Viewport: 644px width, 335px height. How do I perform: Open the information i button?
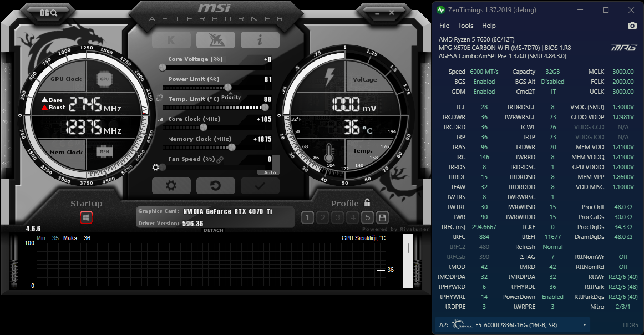point(260,40)
